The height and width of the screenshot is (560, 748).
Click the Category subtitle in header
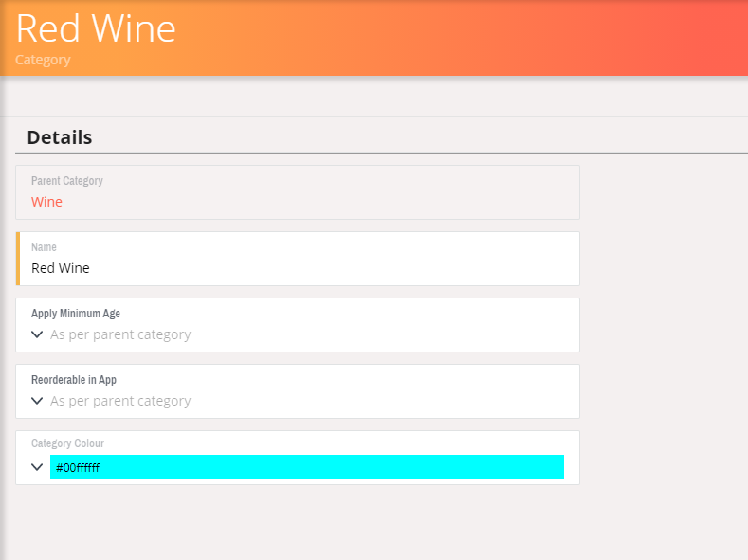pos(43,60)
